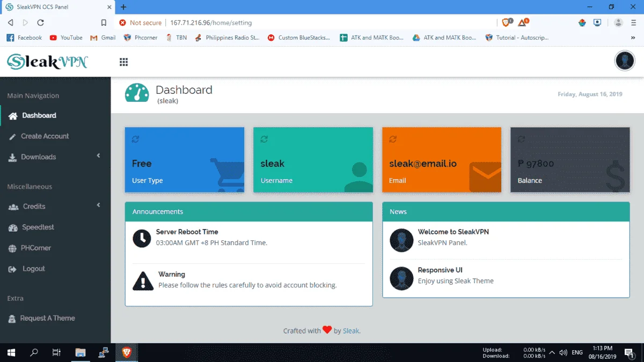Viewport: 644px width, 362px height.
Task: Open YouTube bookmark
Action: 66,38
